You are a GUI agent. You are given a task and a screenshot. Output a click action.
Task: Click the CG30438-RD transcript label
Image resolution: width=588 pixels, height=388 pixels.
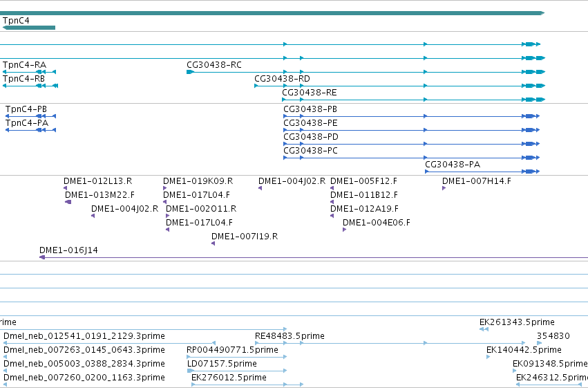pyautogui.click(x=282, y=79)
